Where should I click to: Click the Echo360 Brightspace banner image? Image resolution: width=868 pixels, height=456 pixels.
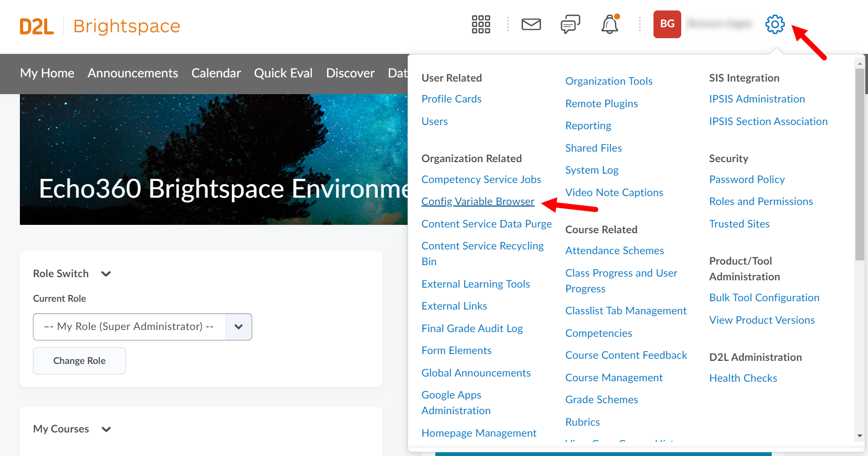tap(213, 159)
